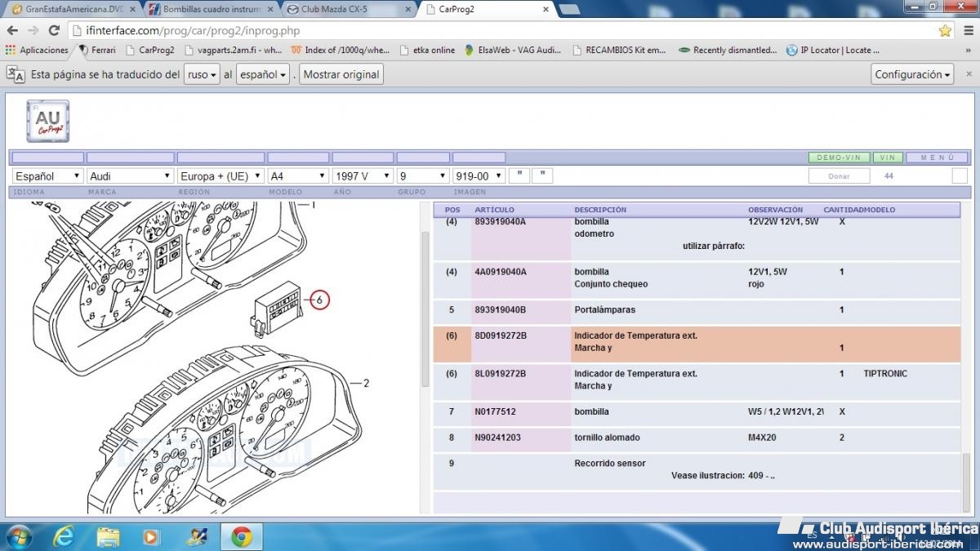The height and width of the screenshot is (551, 980).
Task: Open the Marca dropdown showing Audi
Action: click(x=131, y=176)
